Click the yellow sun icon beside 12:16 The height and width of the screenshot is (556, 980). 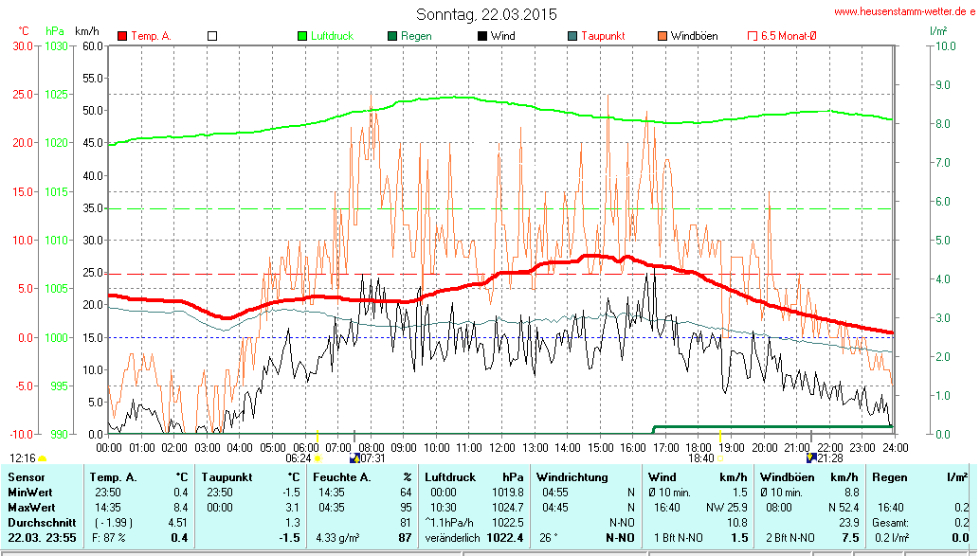click(43, 458)
